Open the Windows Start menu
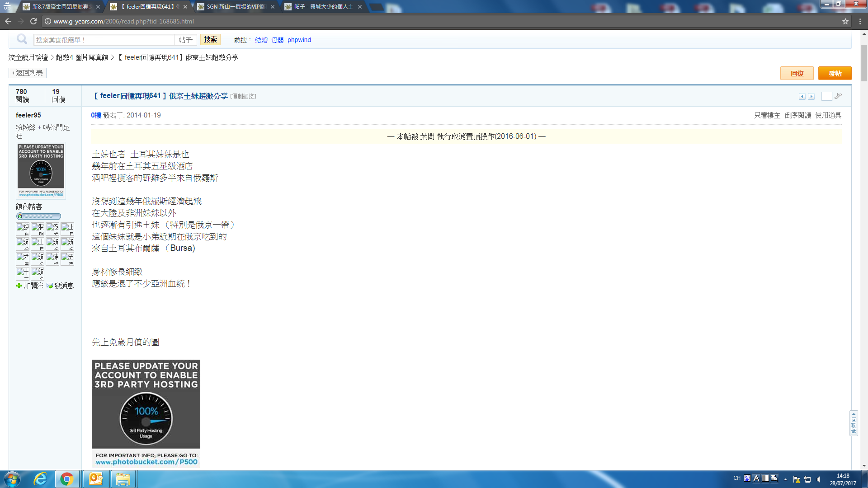Screen dimensions: 868x488 pos(12,479)
